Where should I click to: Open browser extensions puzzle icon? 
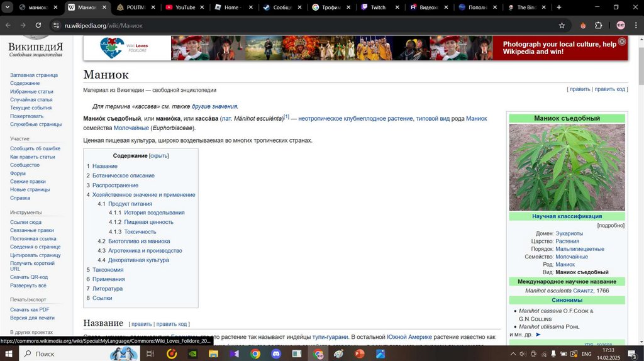coord(599,25)
